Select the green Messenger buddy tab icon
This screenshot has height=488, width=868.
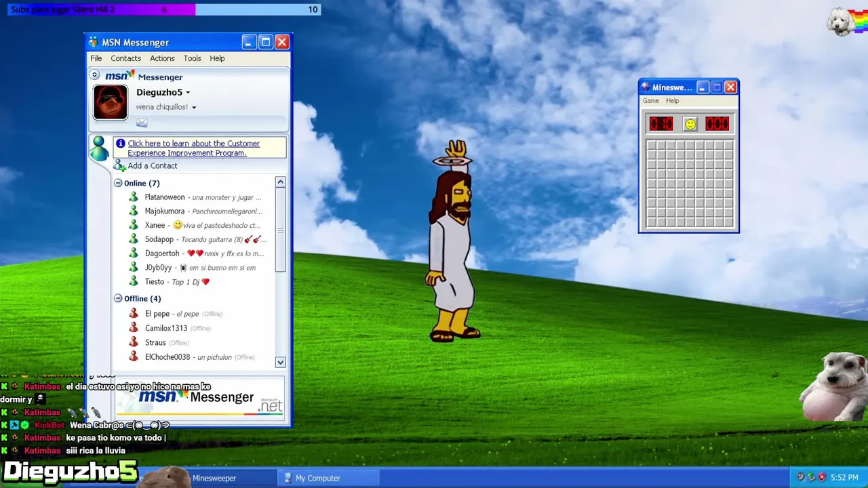point(99,148)
